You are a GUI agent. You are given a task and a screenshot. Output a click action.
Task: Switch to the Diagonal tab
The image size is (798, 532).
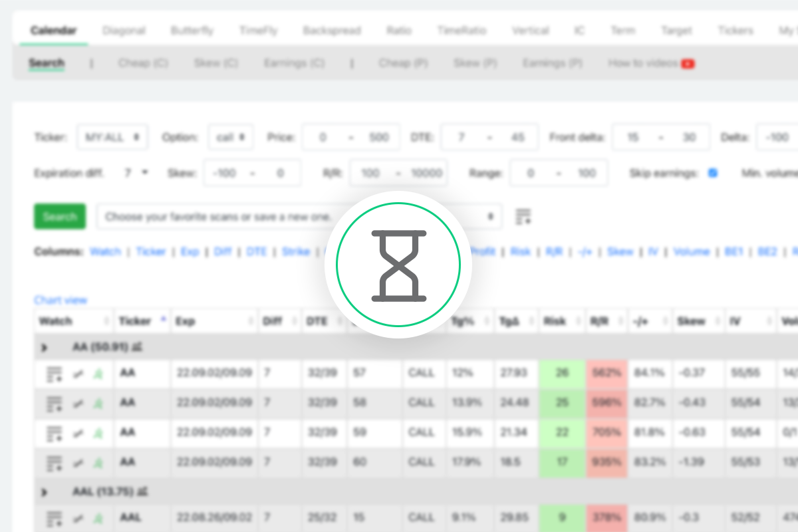(x=124, y=31)
